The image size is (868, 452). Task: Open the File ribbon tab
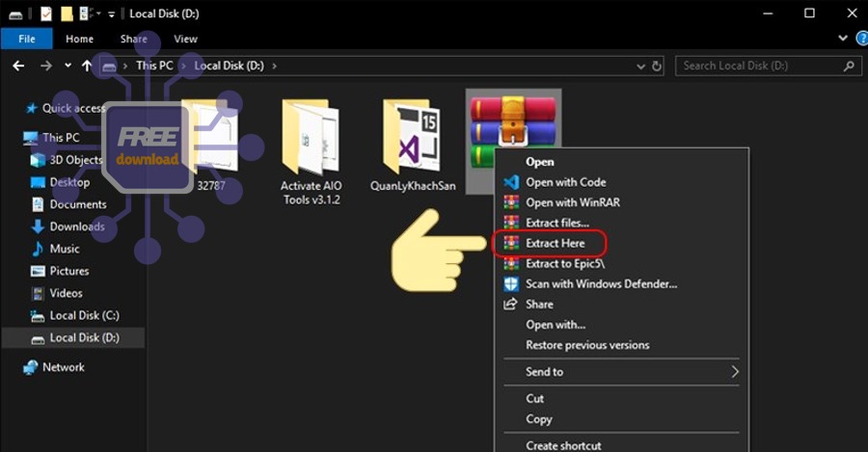click(26, 40)
